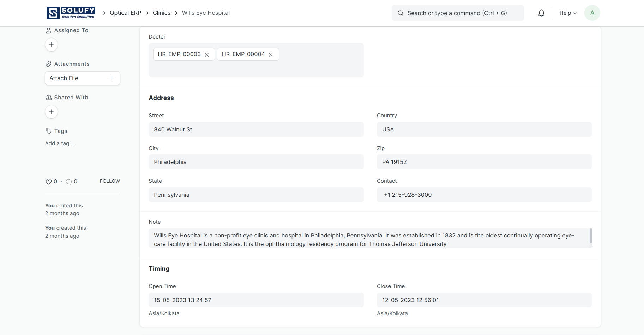Edit the City field Philadelphia
The image size is (644, 335).
[x=256, y=162]
